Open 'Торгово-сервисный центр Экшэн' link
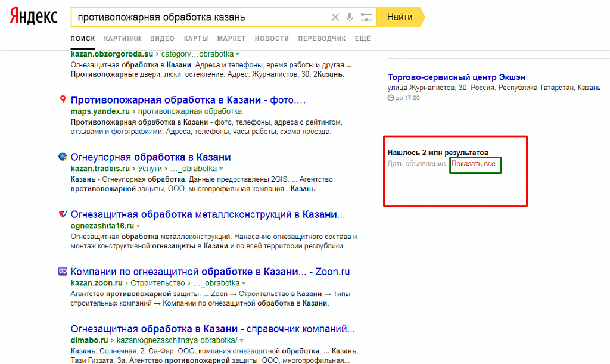 (456, 77)
